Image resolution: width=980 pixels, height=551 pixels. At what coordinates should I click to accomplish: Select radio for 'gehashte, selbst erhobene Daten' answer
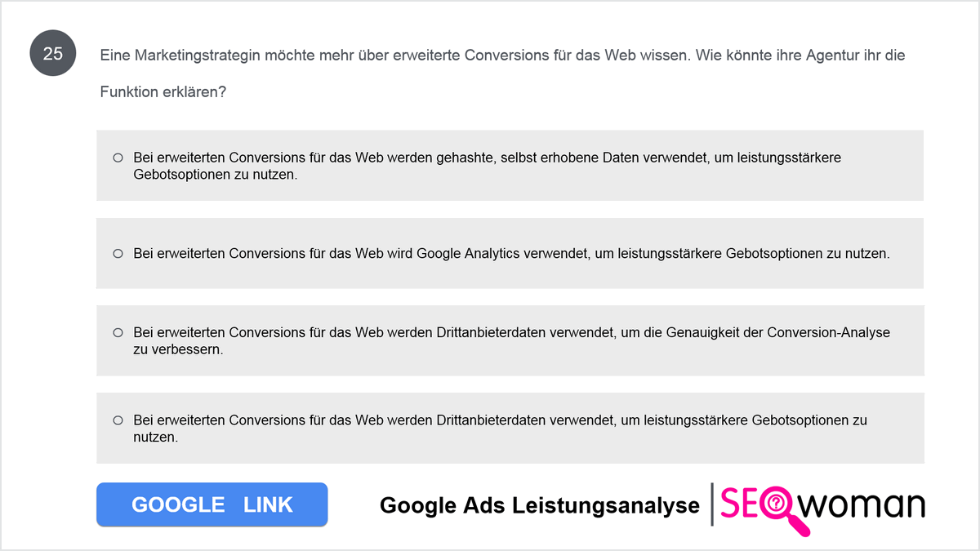118,158
